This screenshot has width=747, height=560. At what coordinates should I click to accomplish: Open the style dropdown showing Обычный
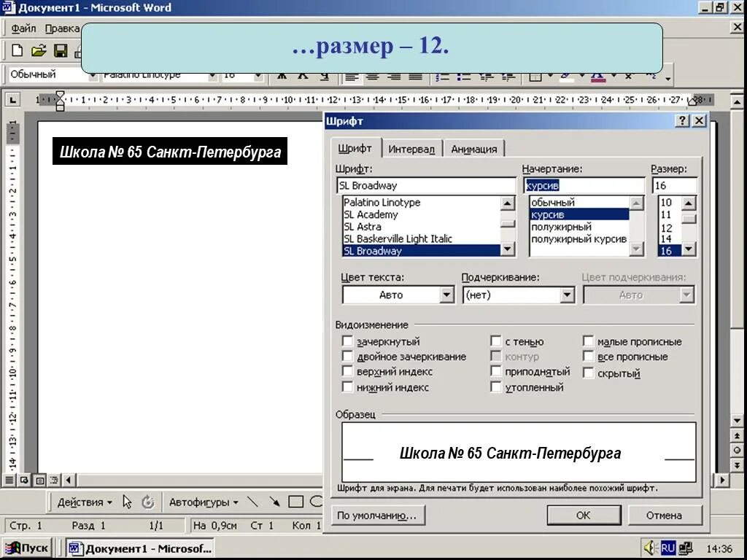93,75
